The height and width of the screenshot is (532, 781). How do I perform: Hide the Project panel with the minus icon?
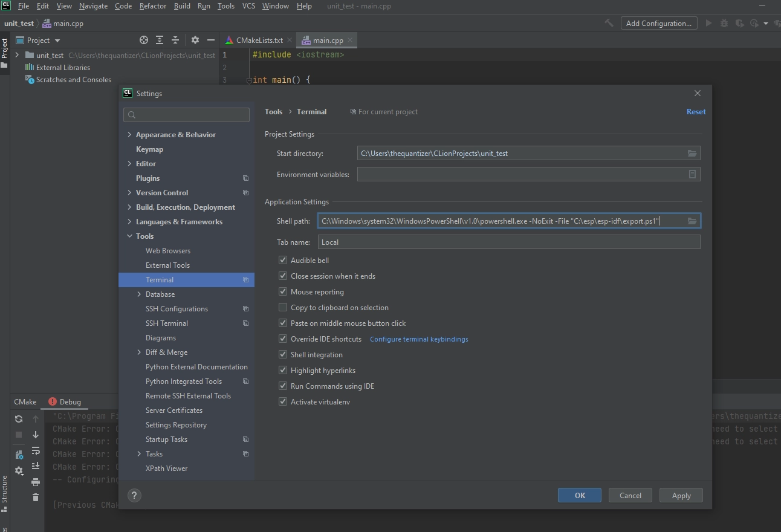(x=210, y=40)
